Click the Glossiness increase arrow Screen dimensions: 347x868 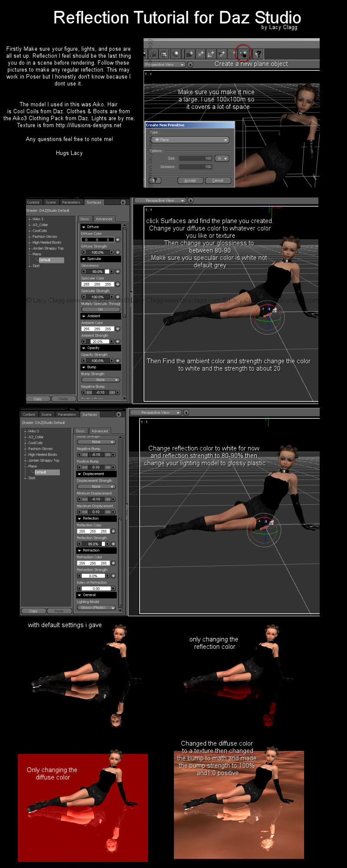point(112,272)
